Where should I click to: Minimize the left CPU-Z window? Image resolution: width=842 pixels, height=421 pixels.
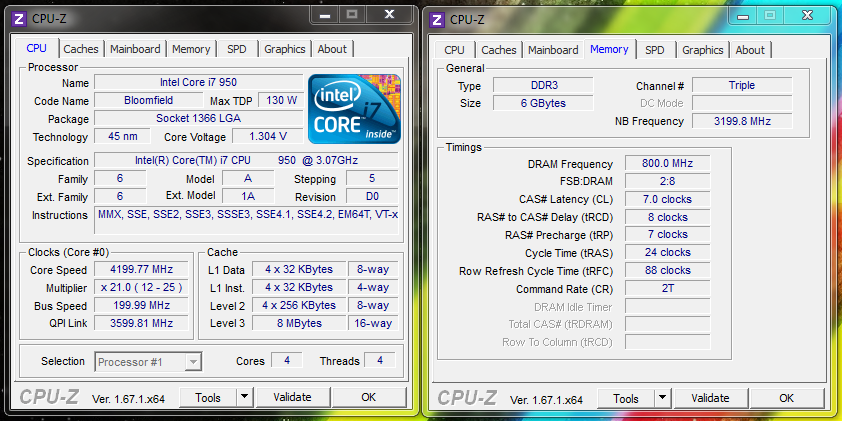click(324, 15)
